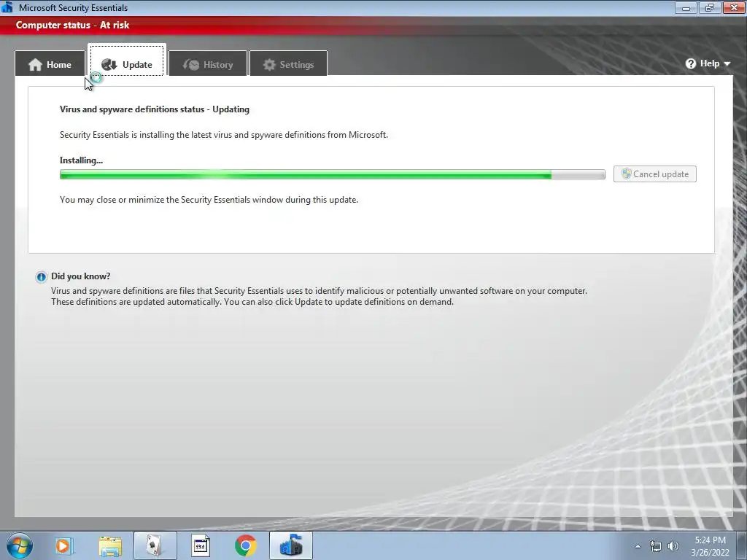The width and height of the screenshot is (747, 560).
Task: Click 'Virus and spyware definitions status - Updating' heading
Action: (x=155, y=109)
